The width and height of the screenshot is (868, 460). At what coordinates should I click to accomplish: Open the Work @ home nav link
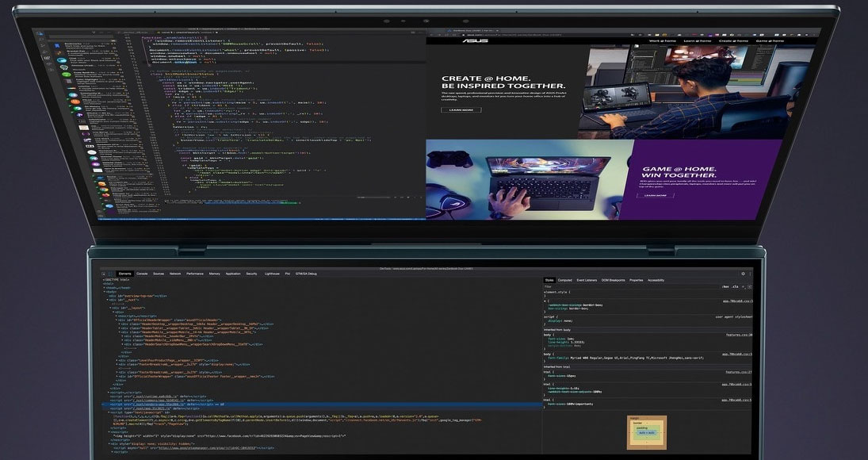[x=662, y=41]
